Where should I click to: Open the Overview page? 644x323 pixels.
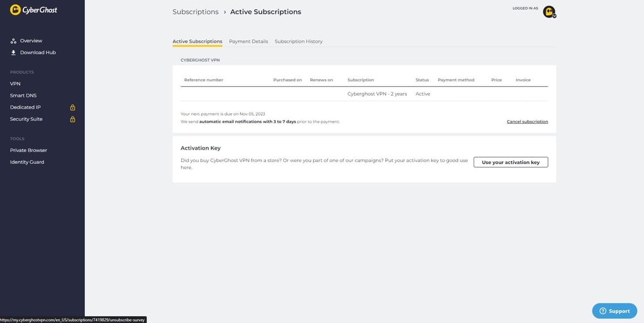point(31,41)
